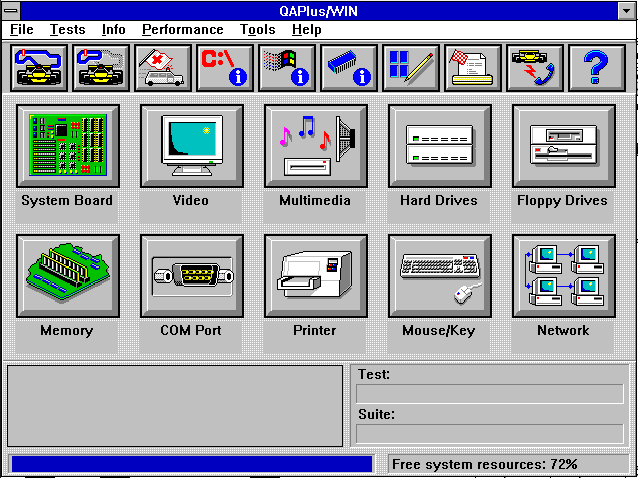The height and width of the screenshot is (478, 638).
Task: Click the Floppy Drives label
Action: (563, 201)
